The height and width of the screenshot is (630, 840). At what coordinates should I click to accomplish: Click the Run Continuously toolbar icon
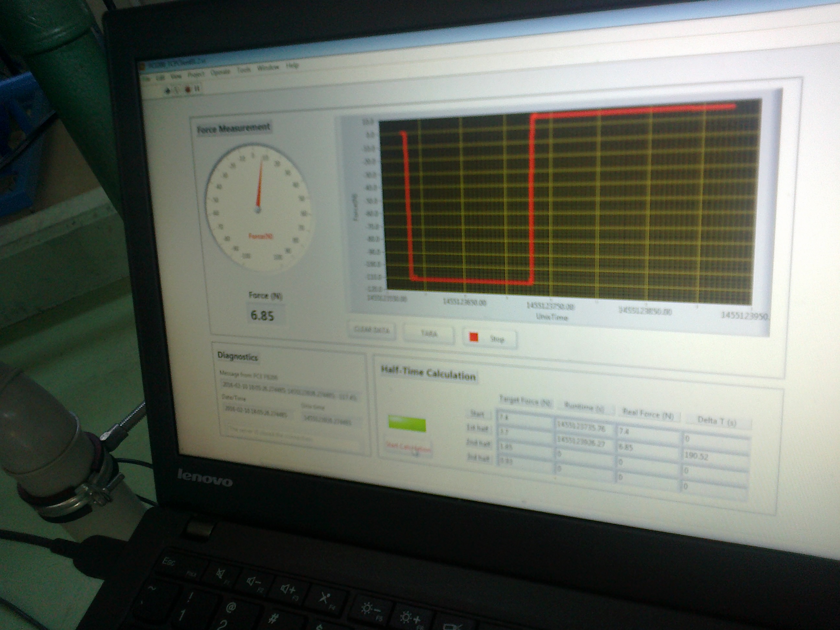click(177, 90)
